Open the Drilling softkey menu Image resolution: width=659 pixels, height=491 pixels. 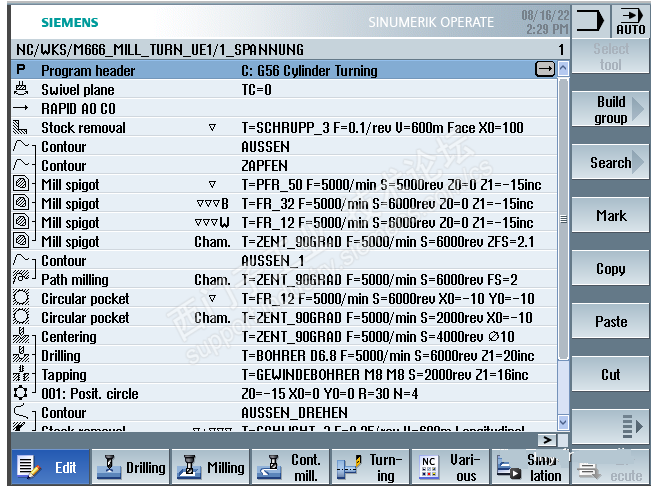click(x=130, y=467)
